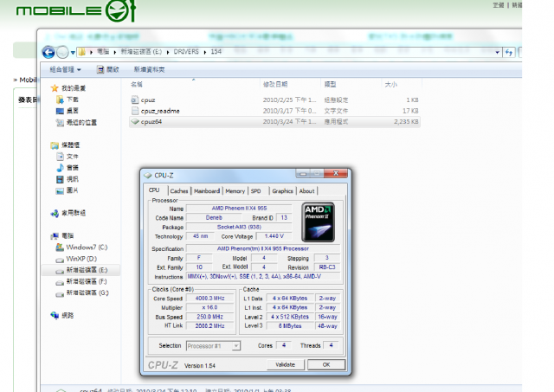Open the Music library icon
Image resolution: width=554 pixels, height=392 pixels.
(x=60, y=168)
